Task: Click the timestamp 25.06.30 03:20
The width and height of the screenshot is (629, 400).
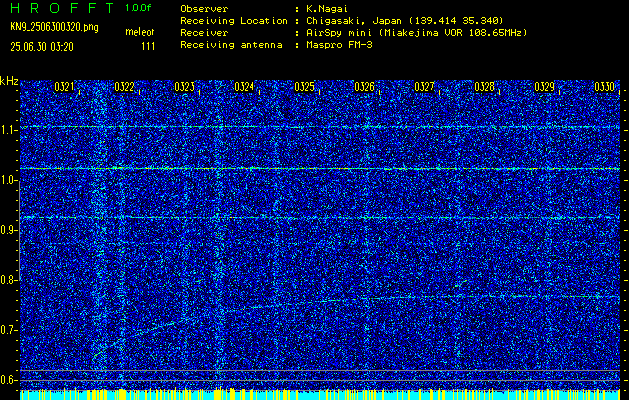Action: tap(42, 47)
